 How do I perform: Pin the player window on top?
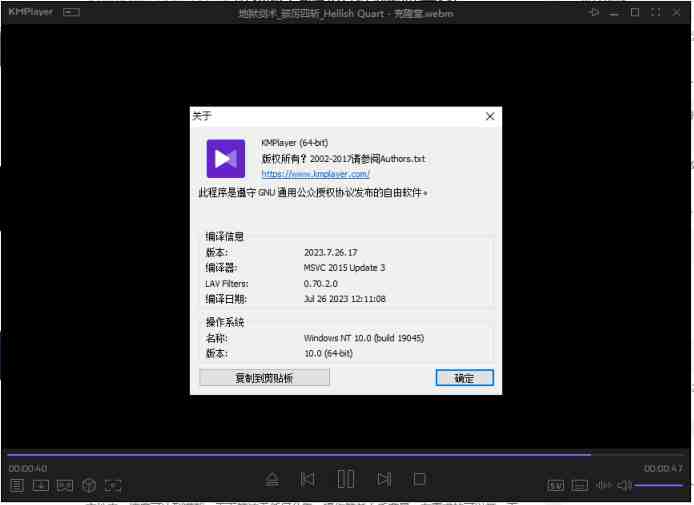click(594, 12)
